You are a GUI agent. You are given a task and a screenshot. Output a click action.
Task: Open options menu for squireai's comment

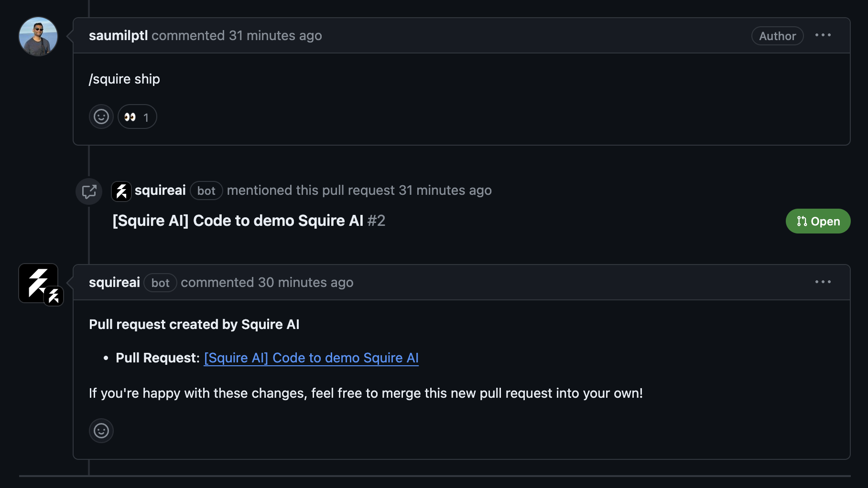tap(823, 282)
